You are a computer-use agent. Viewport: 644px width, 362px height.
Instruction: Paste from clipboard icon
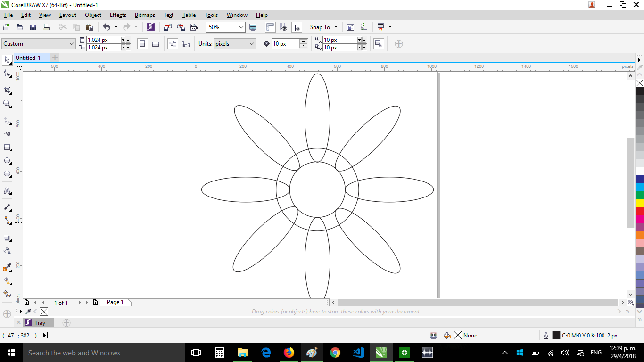pos(89,27)
